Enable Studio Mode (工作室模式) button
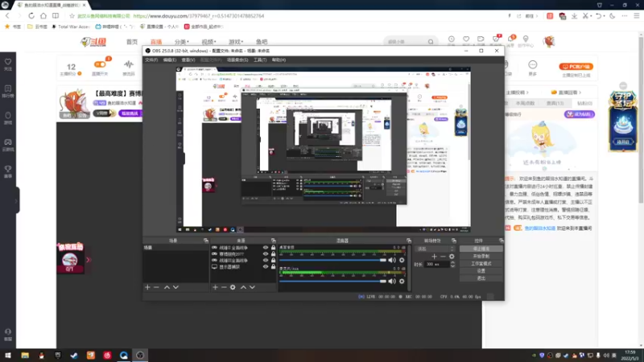The image size is (644, 362). click(481, 264)
